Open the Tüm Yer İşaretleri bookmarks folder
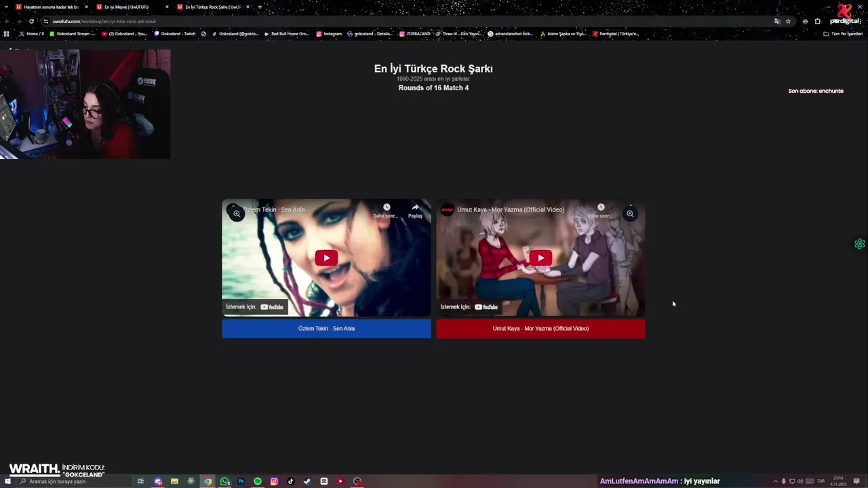Screen dimensions: 868x488 (843, 33)
